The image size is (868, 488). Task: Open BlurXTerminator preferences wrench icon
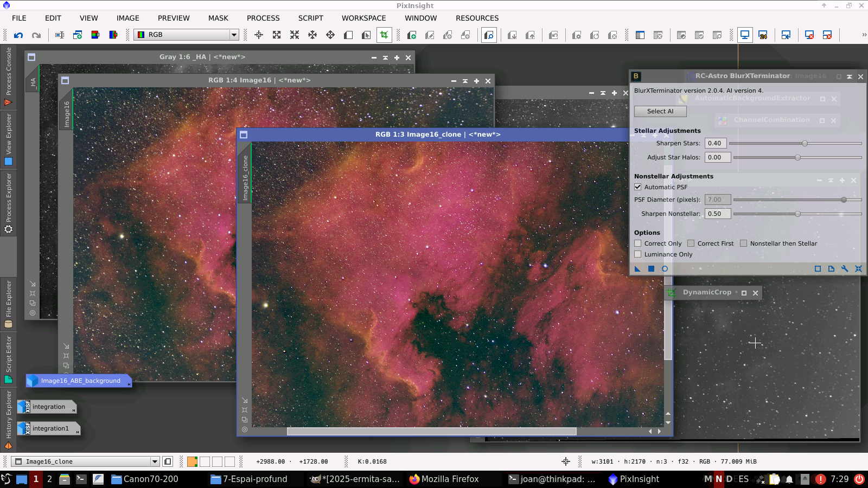[845, 269]
